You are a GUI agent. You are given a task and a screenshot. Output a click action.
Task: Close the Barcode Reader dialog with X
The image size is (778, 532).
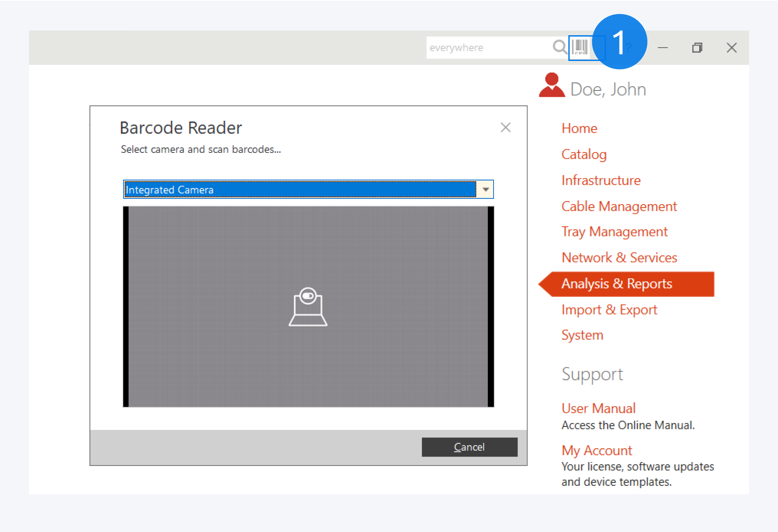[505, 127]
